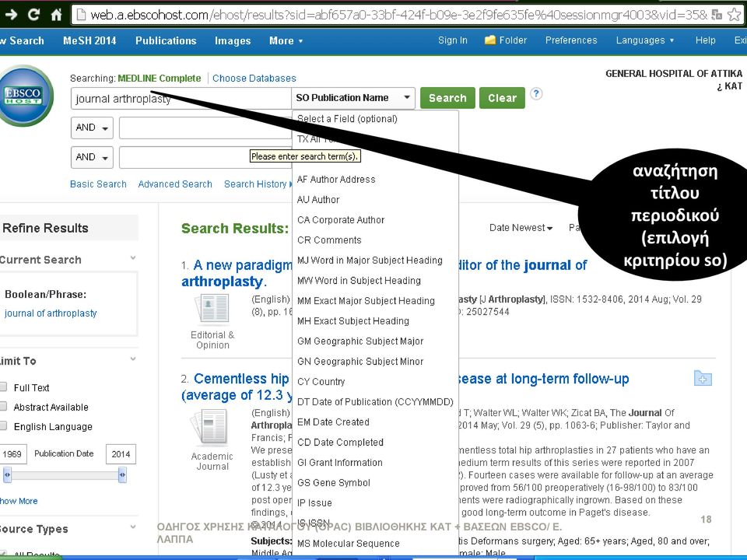Open MeSH 2014 tab
The image size is (747, 560).
(89, 41)
